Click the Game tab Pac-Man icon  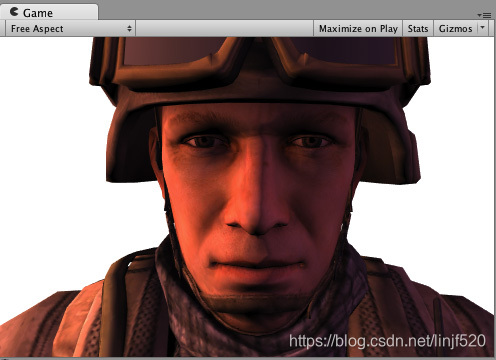tap(14, 12)
